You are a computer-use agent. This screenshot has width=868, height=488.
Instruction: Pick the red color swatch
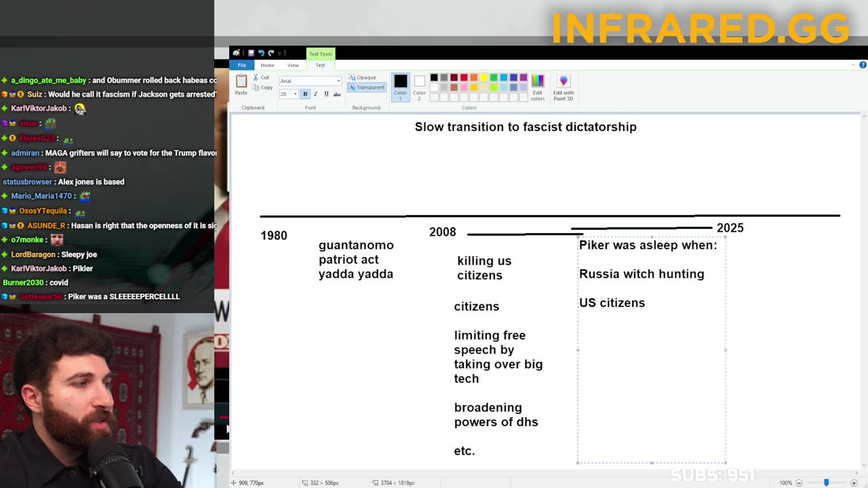464,78
